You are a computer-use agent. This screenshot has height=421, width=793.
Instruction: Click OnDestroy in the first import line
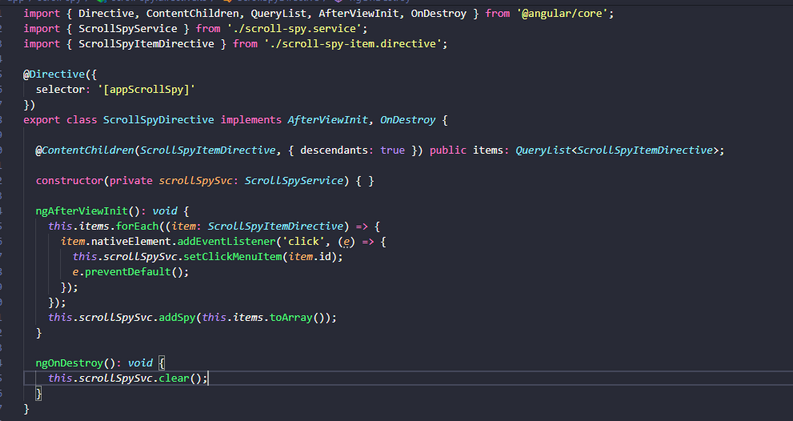click(x=438, y=14)
